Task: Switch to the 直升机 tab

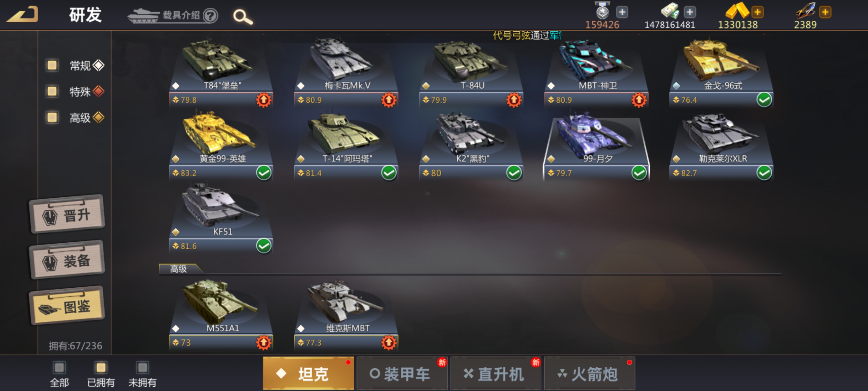Action: pos(496,373)
